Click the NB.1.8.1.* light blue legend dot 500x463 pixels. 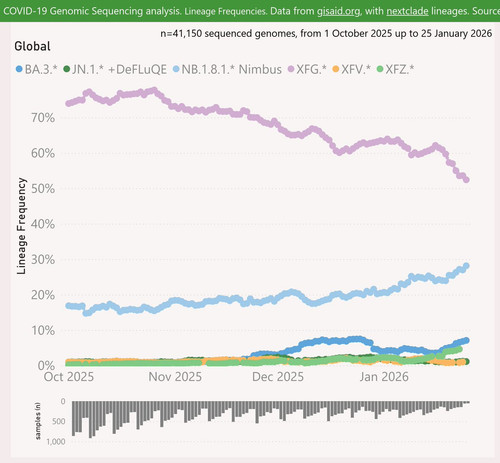click(176, 69)
